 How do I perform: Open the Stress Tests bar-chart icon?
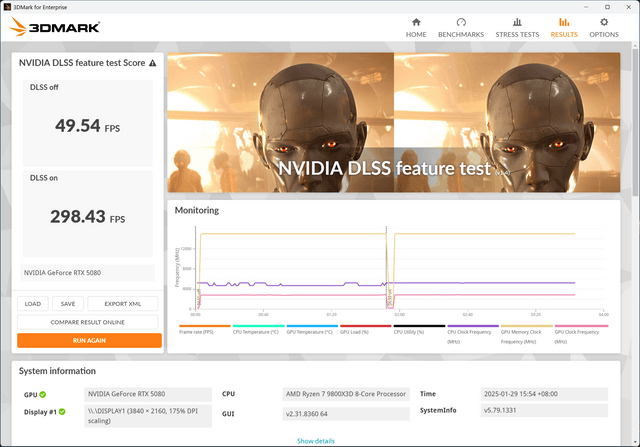coord(517,22)
